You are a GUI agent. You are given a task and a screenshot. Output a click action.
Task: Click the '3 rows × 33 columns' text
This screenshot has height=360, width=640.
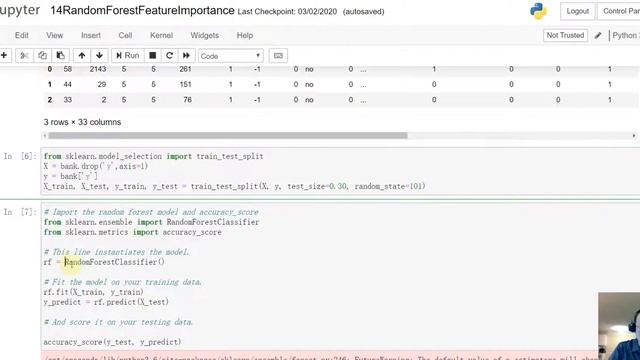(x=82, y=122)
